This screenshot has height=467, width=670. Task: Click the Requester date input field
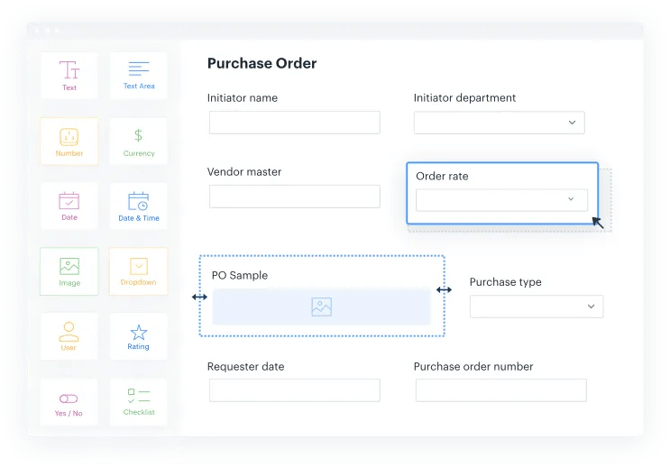tap(294, 390)
